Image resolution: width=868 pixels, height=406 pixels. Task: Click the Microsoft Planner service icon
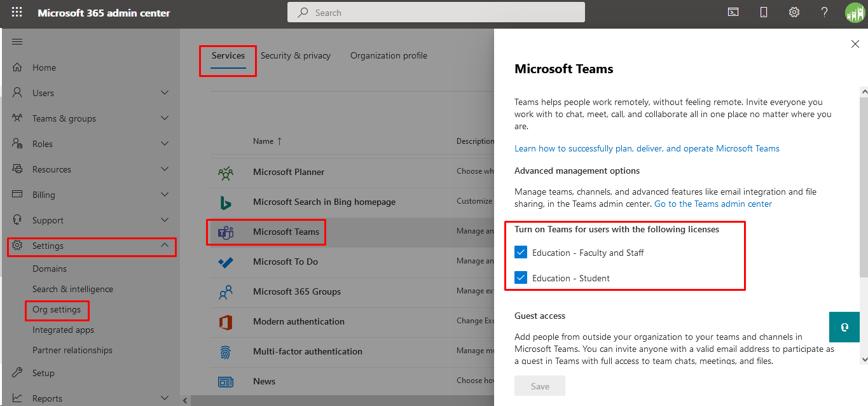click(226, 172)
